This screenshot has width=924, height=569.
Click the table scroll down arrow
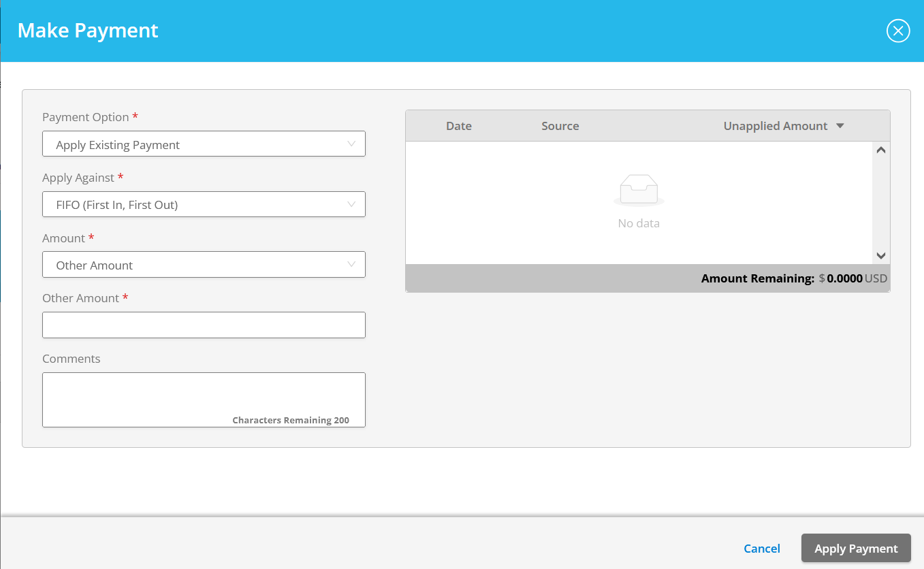tap(880, 256)
